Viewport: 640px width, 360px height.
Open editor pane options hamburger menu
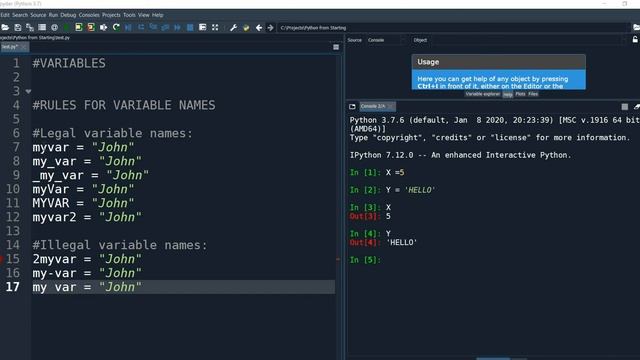[x=336, y=47]
